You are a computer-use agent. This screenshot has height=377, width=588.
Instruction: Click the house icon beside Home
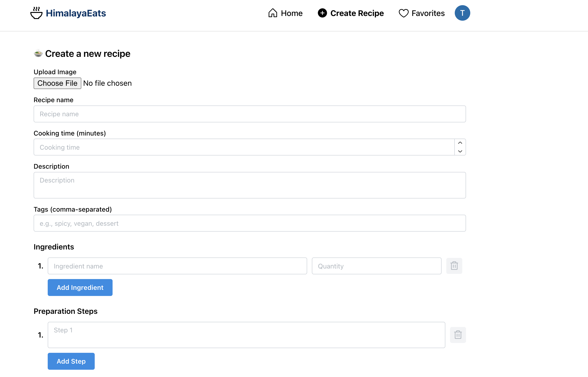[273, 13]
